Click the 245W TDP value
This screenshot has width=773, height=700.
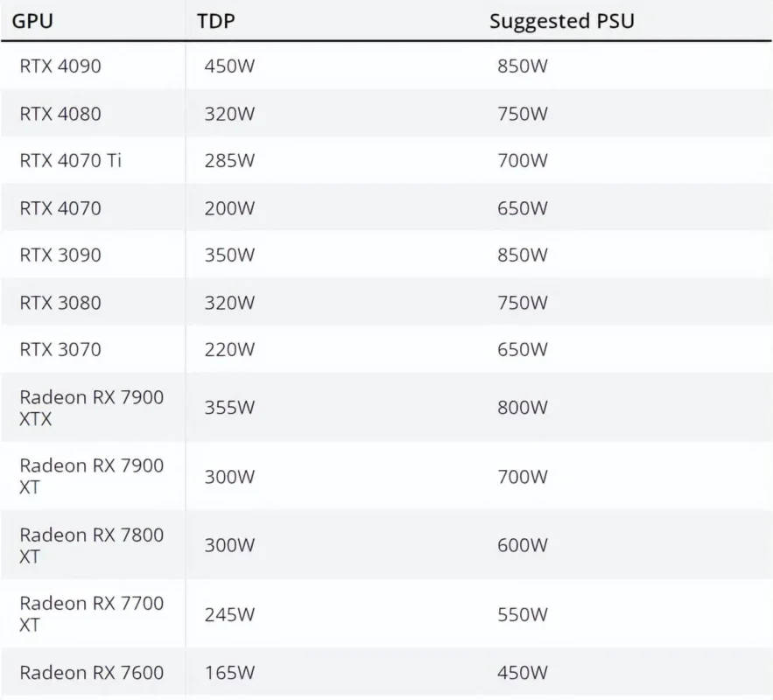229,615
